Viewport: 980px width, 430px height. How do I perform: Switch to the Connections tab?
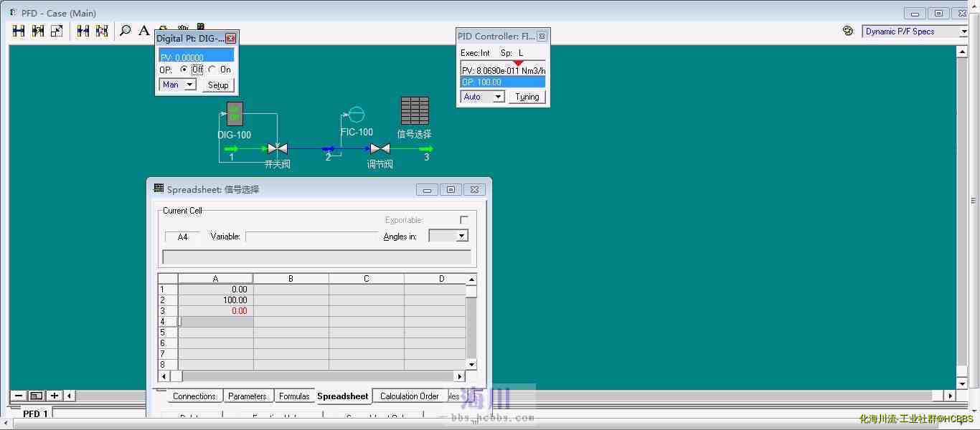tap(194, 396)
